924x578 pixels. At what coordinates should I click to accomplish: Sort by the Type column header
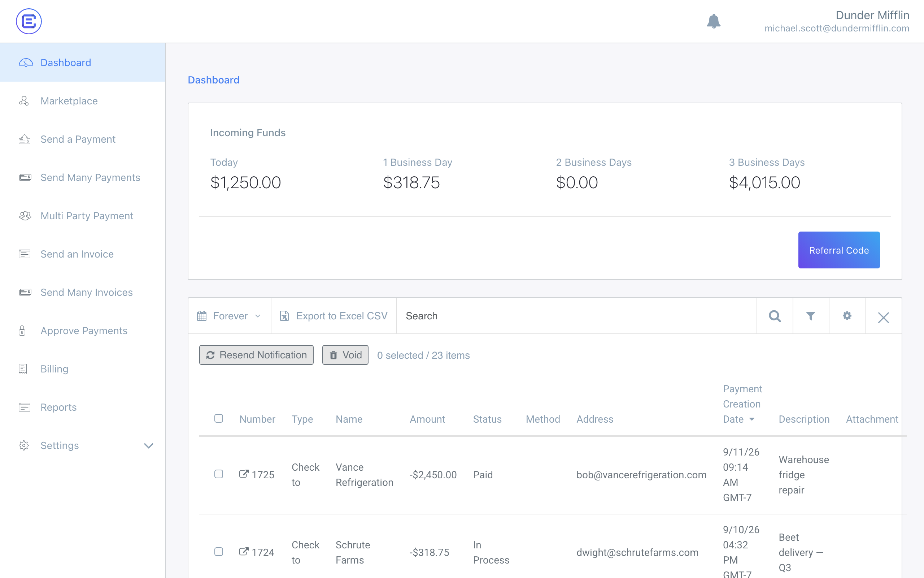coord(302,419)
